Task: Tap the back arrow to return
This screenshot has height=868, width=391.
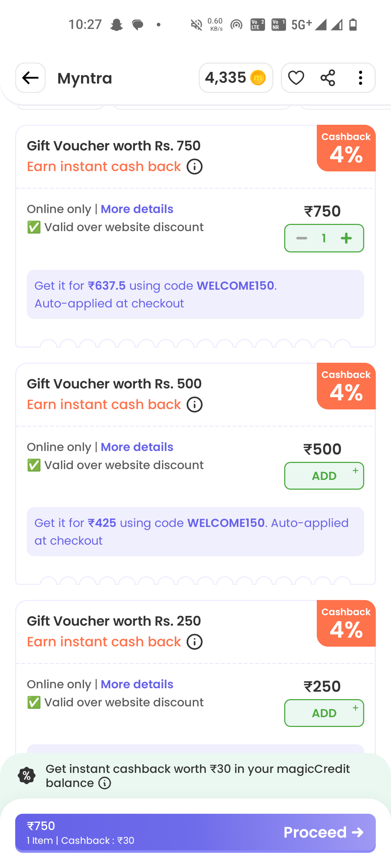Action: pos(30,78)
